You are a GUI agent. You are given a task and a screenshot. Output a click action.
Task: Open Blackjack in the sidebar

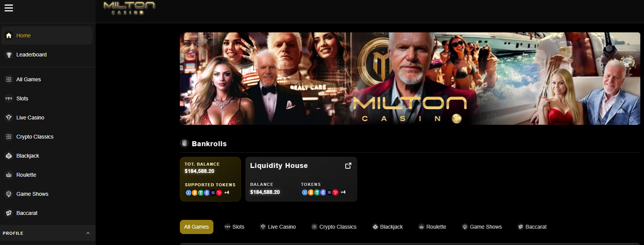point(47,156)
